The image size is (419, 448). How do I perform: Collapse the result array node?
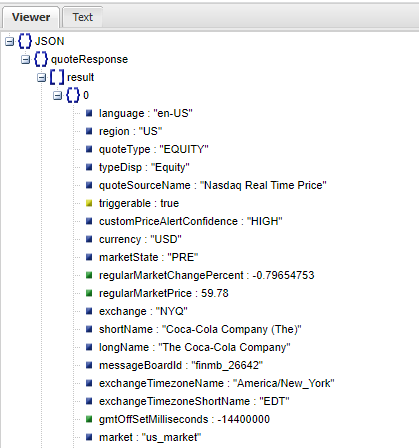(42, 77)
